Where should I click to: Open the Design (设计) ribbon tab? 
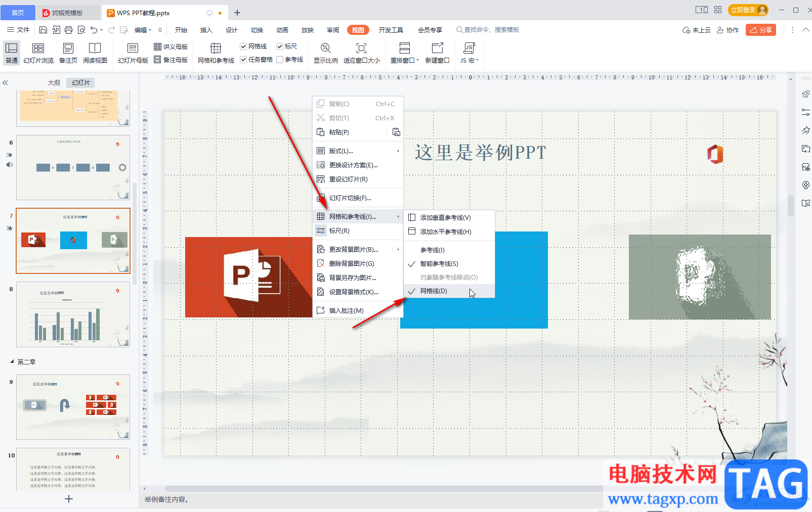pos(232,30)
